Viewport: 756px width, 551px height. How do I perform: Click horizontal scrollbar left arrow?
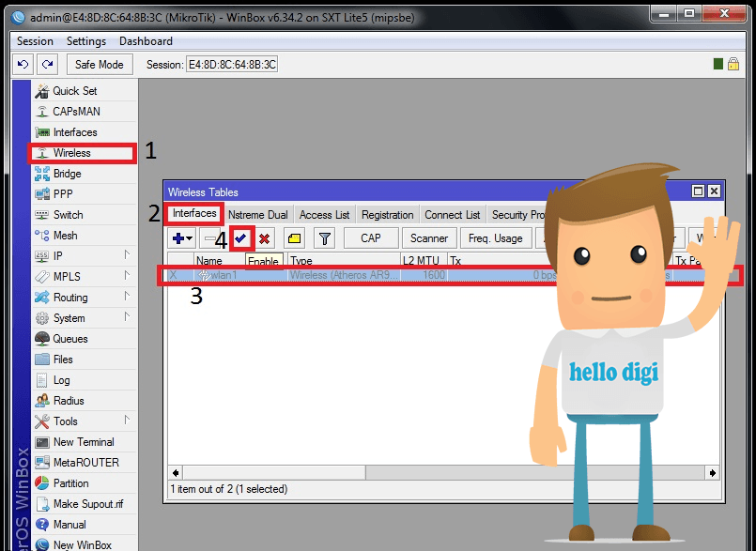[176, 473]
